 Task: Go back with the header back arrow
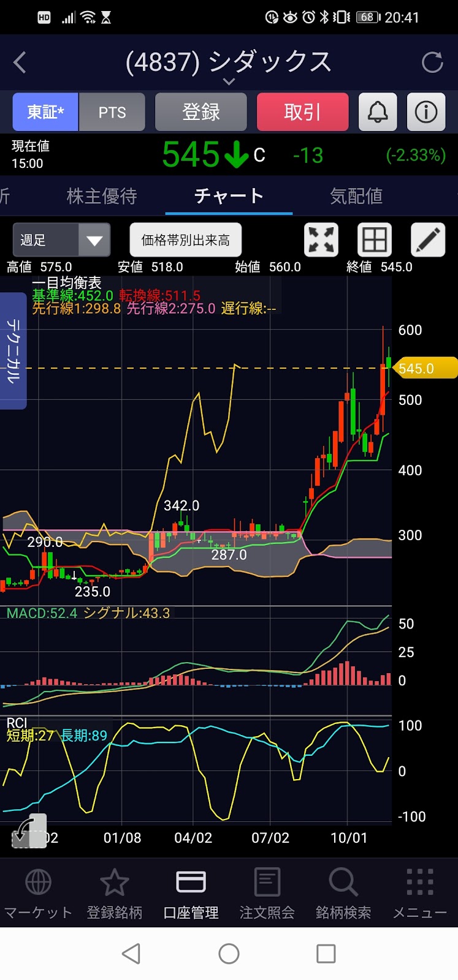[20, 62]
